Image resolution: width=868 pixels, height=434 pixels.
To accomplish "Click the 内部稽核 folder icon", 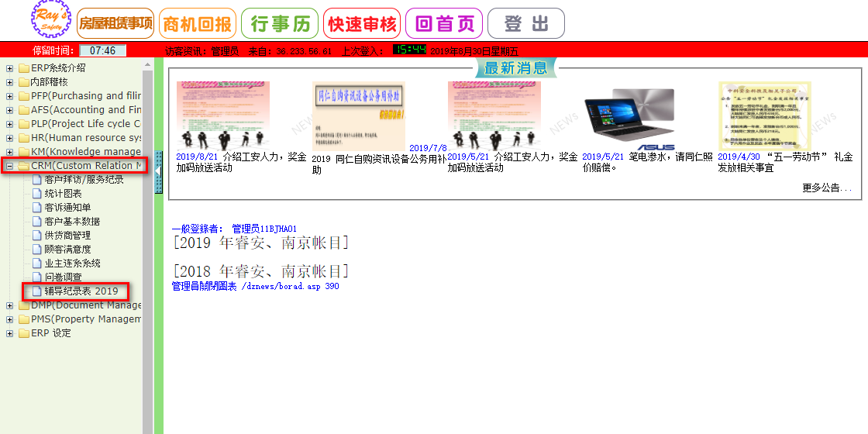I will (x=23, y=82).
